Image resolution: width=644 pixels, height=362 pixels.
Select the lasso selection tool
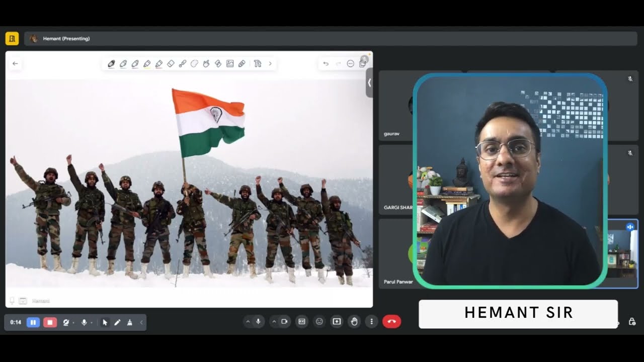tap(194, 64)
